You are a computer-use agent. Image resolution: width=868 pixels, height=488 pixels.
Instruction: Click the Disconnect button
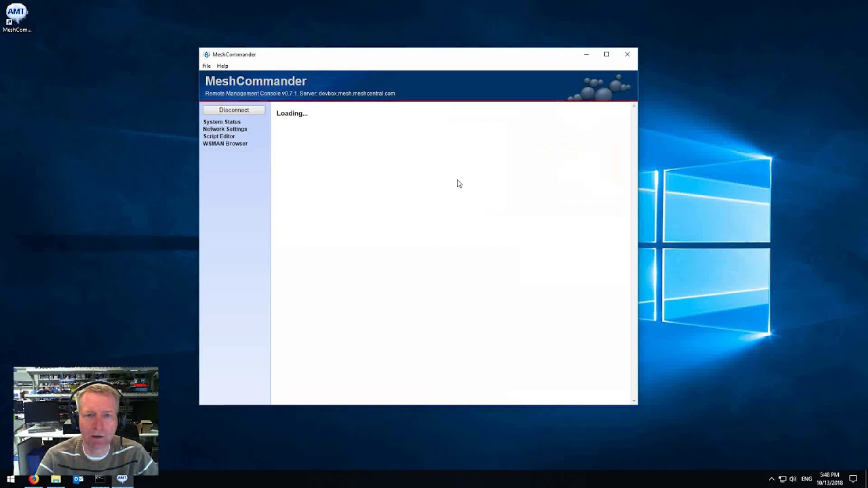[234, 110]
